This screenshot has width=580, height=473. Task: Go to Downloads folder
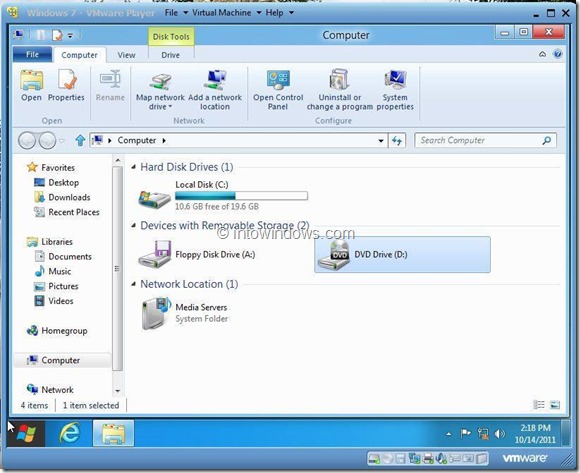62,197
